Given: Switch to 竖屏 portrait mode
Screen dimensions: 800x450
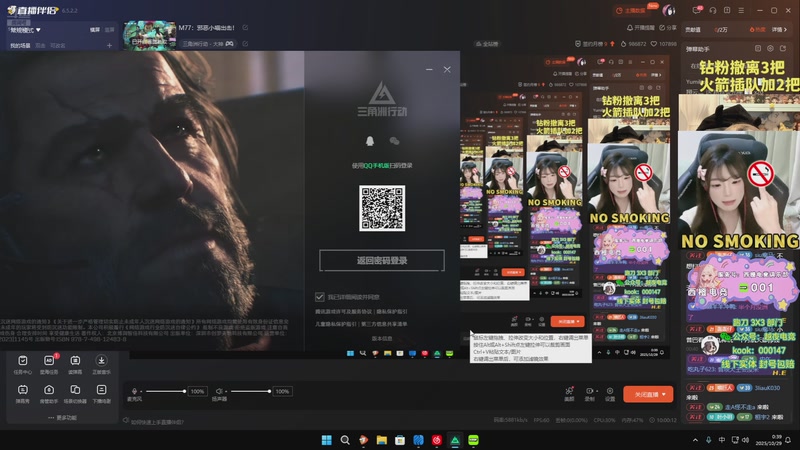Looking at the screenshot, I should [x=109, y=30].
